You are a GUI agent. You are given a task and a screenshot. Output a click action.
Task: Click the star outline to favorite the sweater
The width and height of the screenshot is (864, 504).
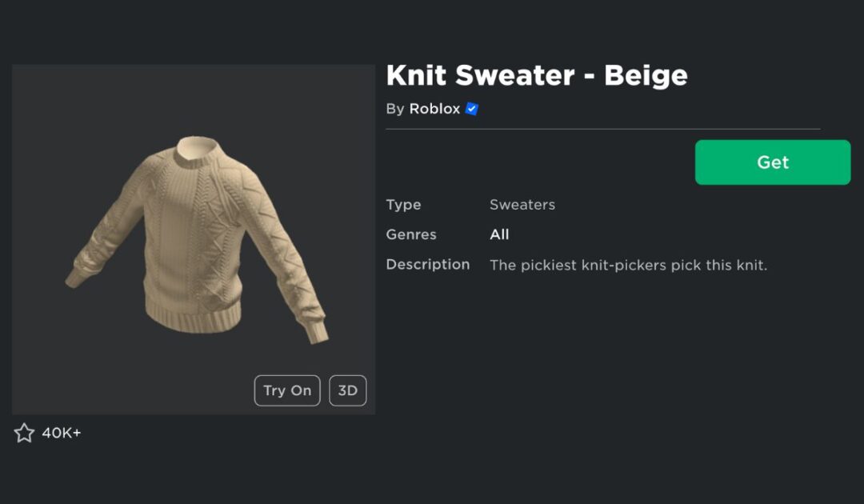point(24,433)
